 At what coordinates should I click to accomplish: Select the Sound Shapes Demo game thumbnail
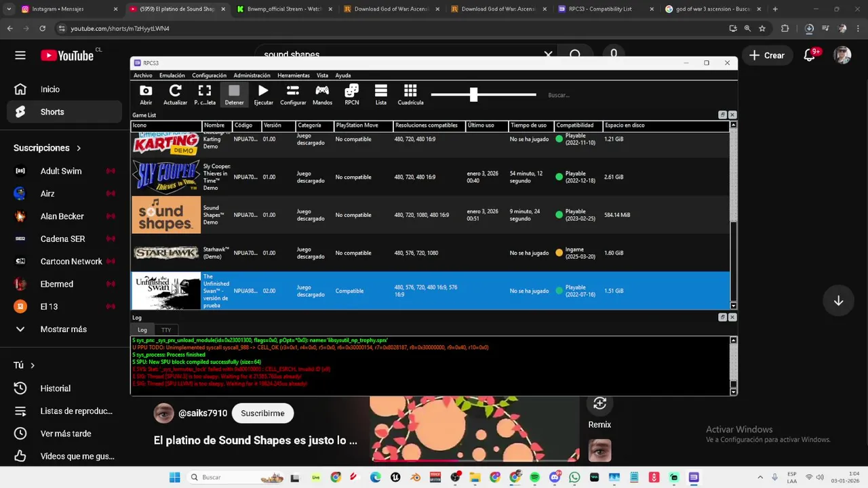pos(166,215)
